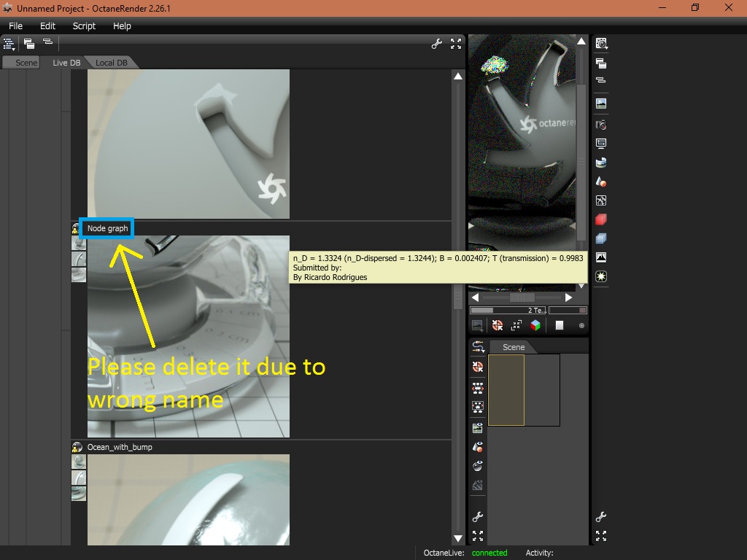The width and height of the screenshot is (747, 560).
Task: Click the recenter view target icon under render
Action: point(497,325)
